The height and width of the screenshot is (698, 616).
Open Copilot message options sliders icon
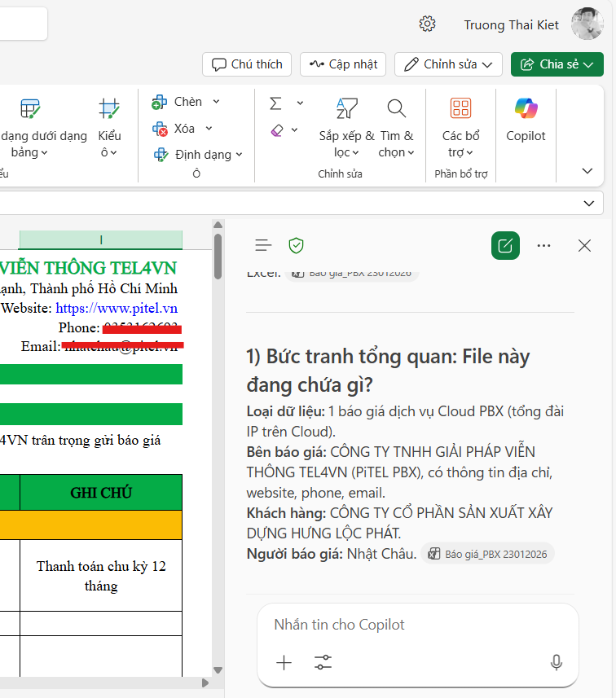click(x=323, y=662)
